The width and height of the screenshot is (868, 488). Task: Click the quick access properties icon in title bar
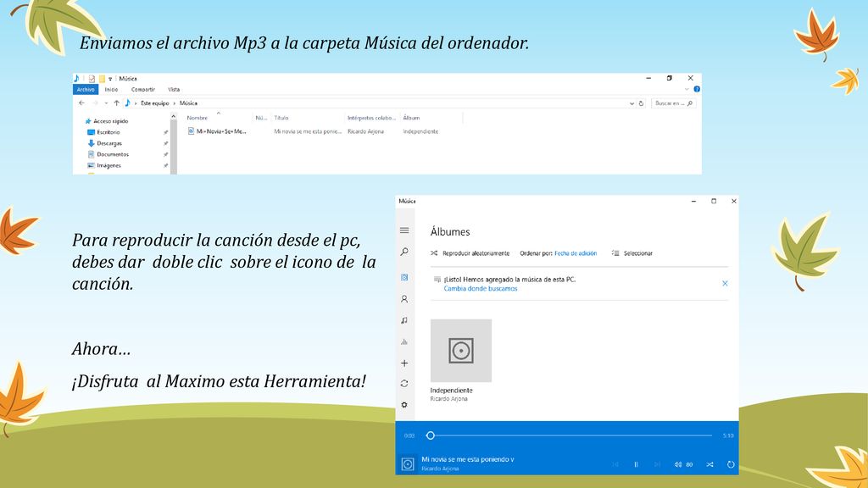pos(92,79)
